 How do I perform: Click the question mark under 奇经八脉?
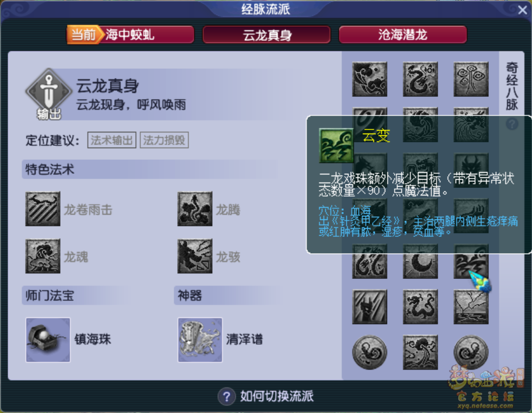pyautogui.click(x=512, y=124)
